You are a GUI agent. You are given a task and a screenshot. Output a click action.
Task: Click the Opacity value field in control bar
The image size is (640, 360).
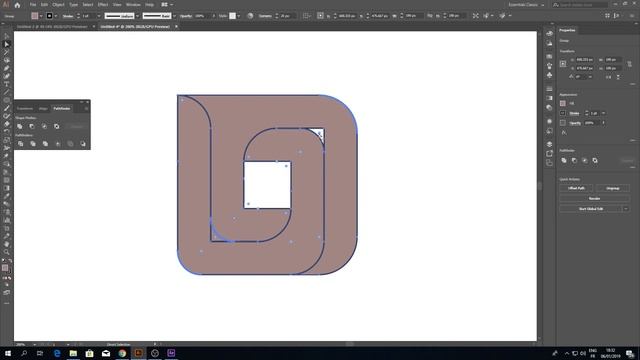[x=202, y=16]
